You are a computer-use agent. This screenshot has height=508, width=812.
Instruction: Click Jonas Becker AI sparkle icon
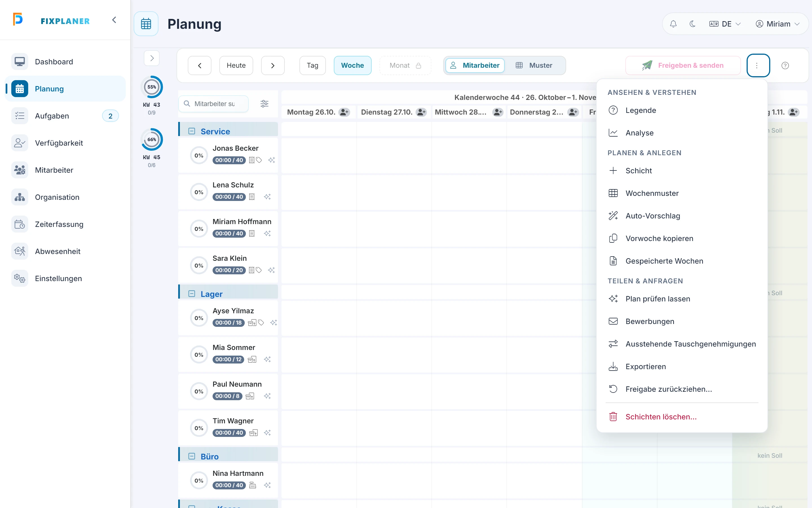[272, 160]
